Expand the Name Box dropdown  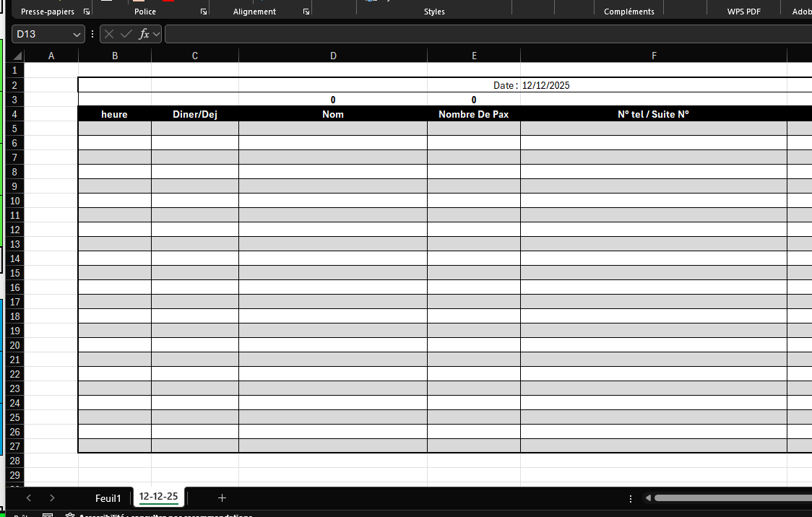[77, 35]
